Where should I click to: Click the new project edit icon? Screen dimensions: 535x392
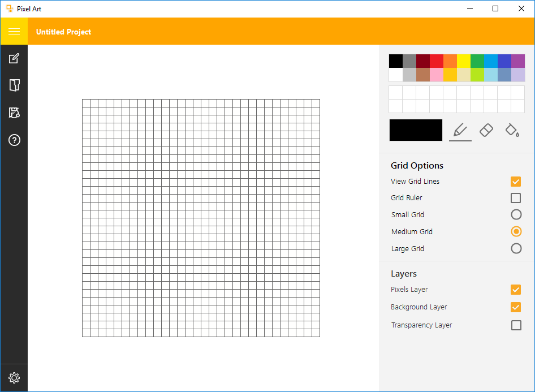14,58
